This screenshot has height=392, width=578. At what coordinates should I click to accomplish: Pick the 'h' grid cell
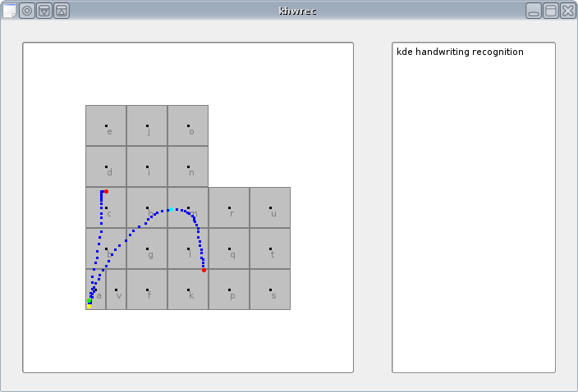click(x=147, y=207)
